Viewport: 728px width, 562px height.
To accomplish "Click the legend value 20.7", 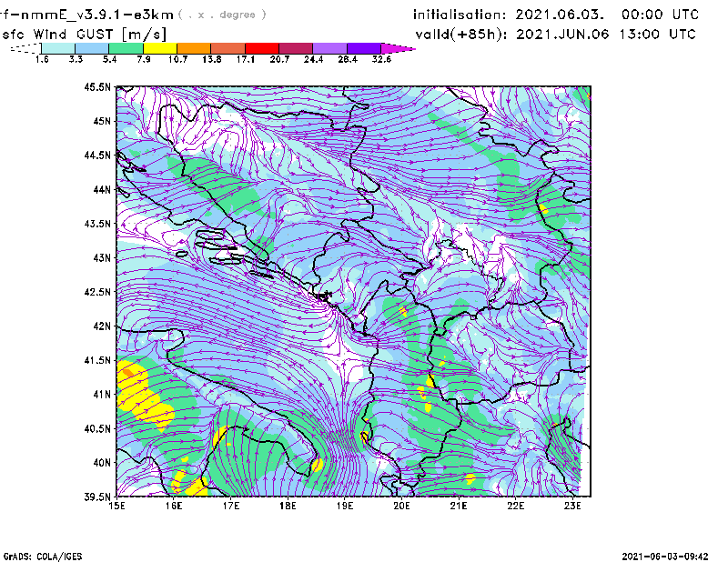I will (279, 59).
